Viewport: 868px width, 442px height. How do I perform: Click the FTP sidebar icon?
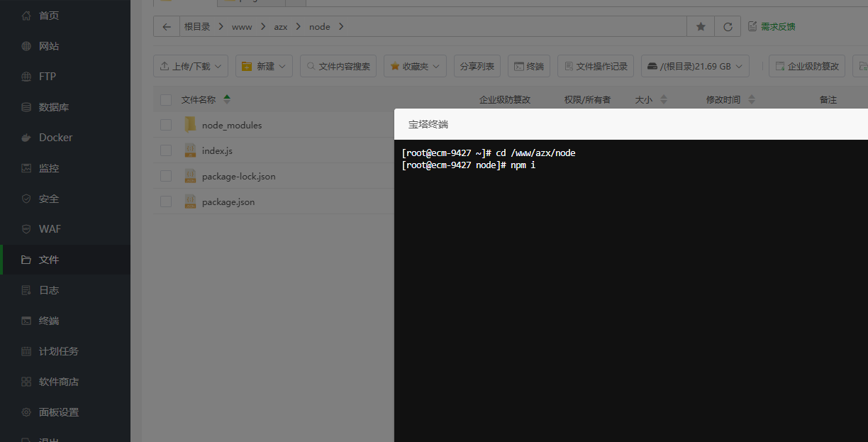point(26,77)
